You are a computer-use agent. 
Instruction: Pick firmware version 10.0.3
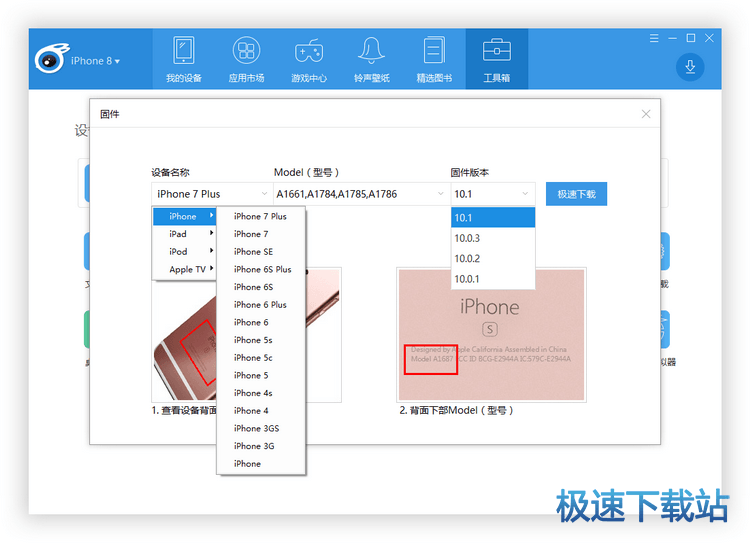tap(493, 238)
